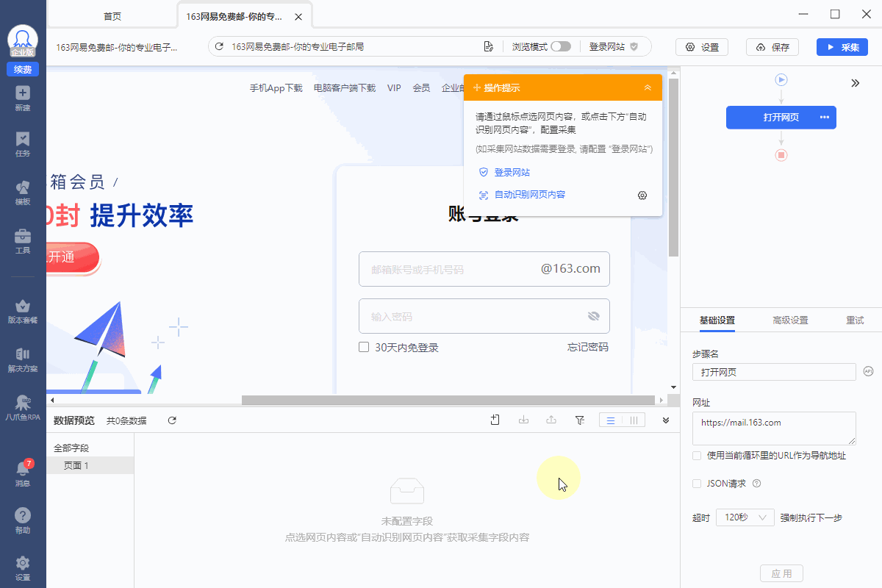This screenshot has height=588, width=882.
Task: Select 页面 1 in field list
Action: [x=90, y=465]
